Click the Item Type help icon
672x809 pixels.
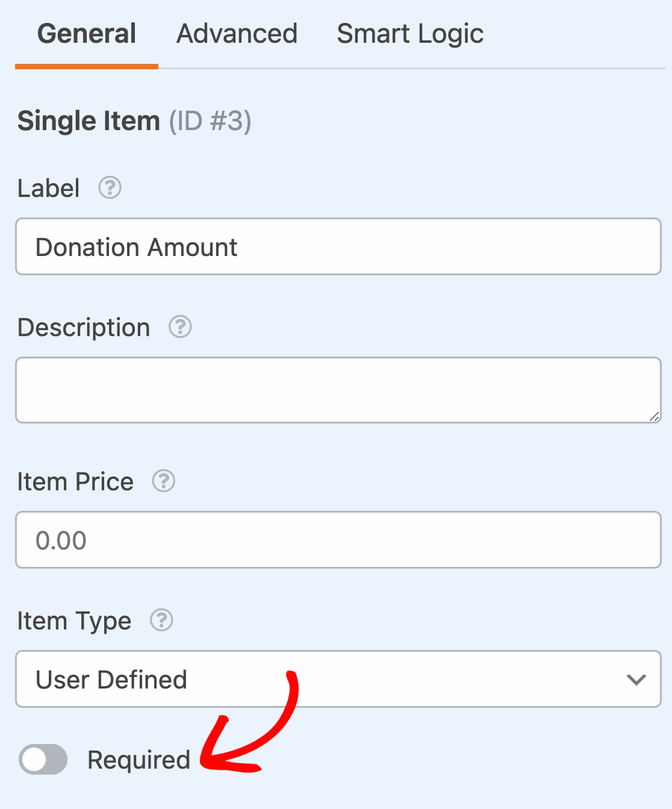point(161,620)
